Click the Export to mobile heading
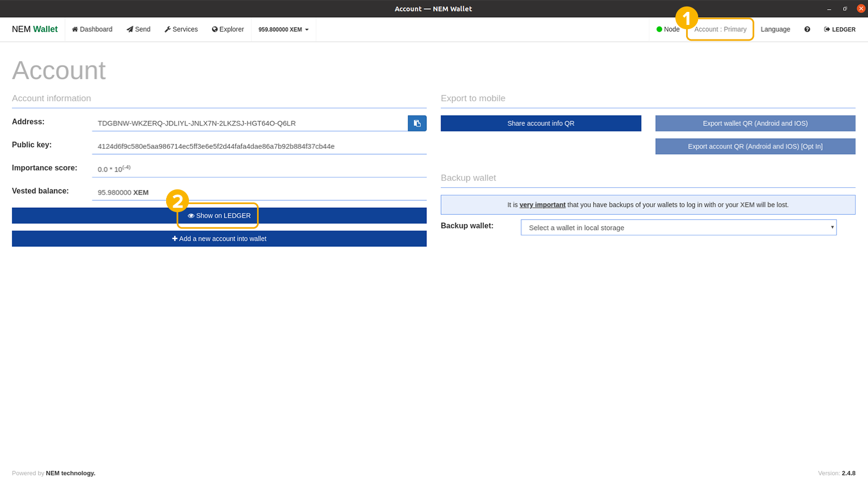Screen dimensions: 868x487 coord(473,98)
